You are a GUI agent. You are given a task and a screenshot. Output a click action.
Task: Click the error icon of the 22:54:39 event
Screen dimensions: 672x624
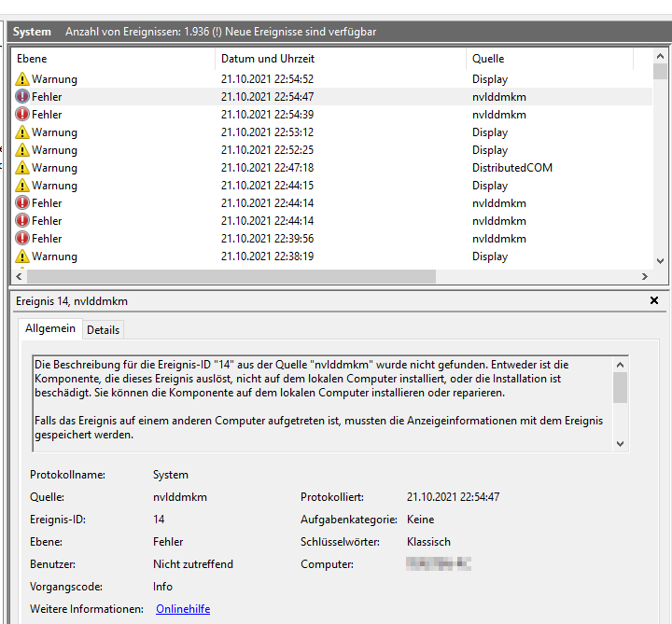(x=21, y=115)
